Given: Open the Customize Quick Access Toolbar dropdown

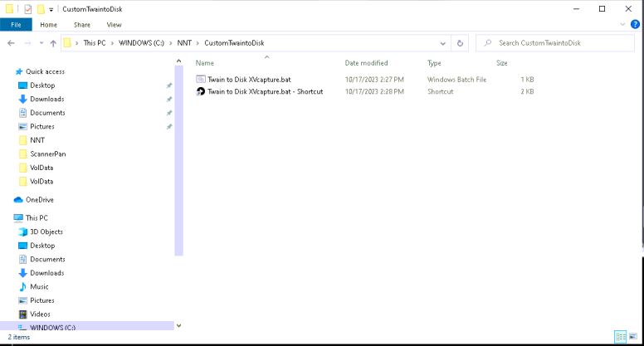Looking at the screenshot, I should (51, 9).
